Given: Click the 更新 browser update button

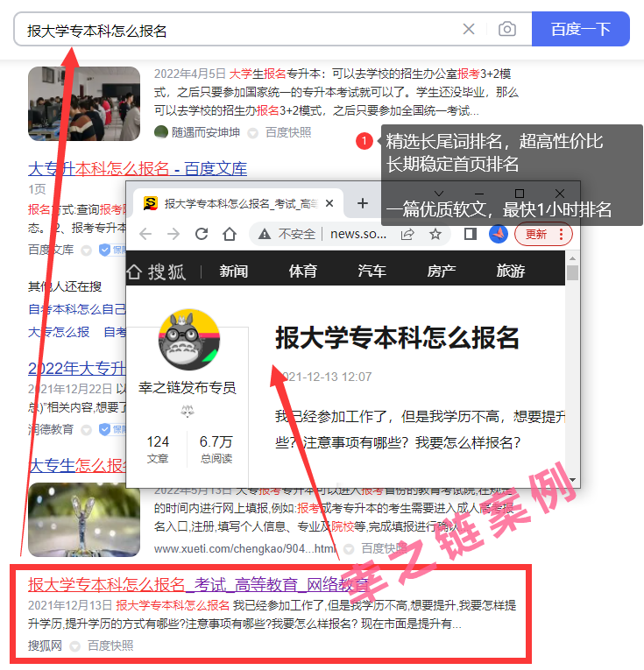Looking at the screenshot, I should [543, 234].
